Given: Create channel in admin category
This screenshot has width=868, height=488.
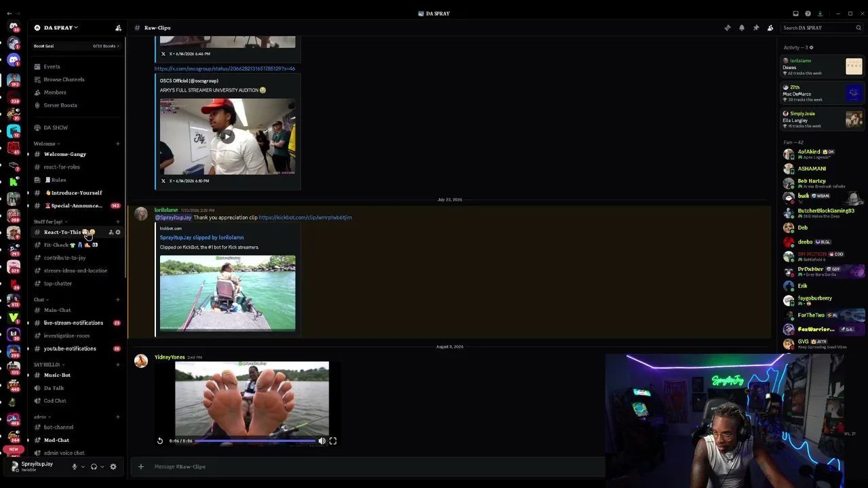Looking at the screenshot, I should tap(117, 417).
